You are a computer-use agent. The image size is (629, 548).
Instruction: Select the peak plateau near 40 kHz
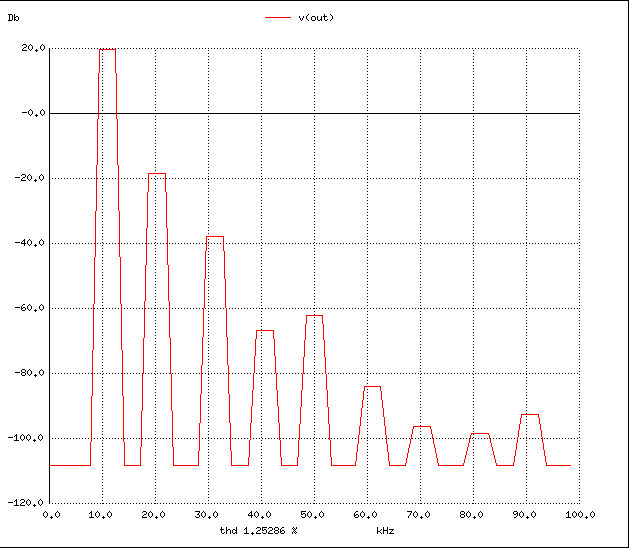[265, 330]
